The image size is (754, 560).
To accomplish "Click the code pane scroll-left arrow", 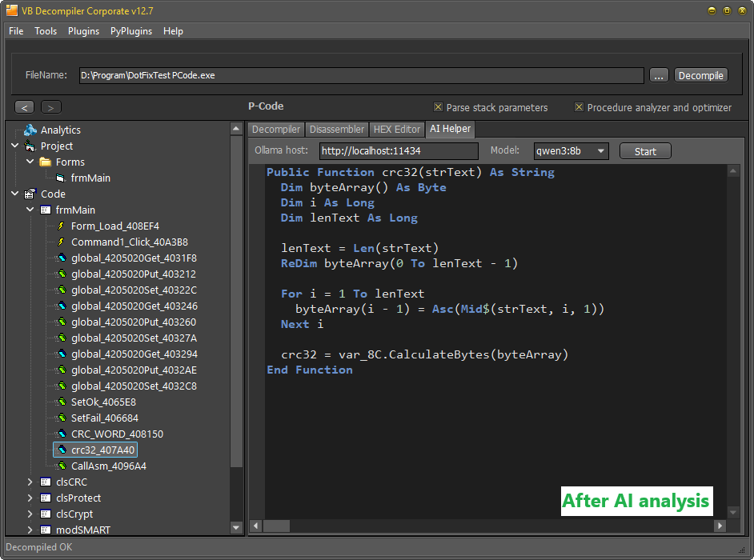I will click(256, 526).
